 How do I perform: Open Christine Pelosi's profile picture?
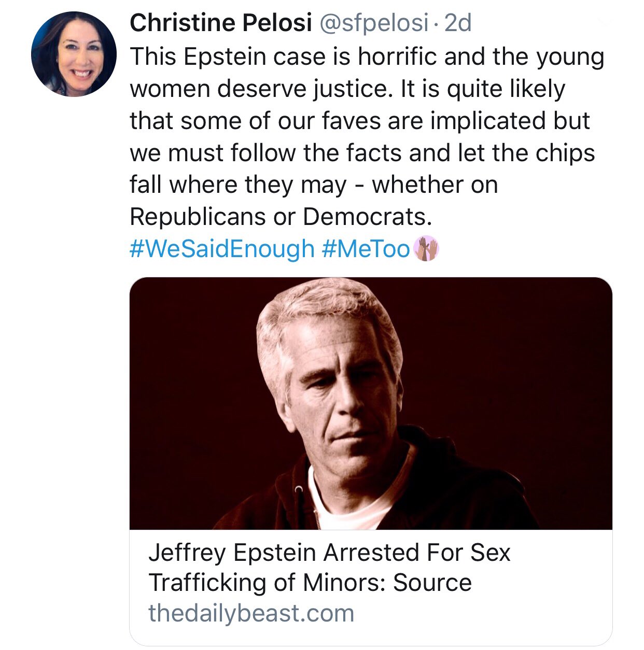74,54
